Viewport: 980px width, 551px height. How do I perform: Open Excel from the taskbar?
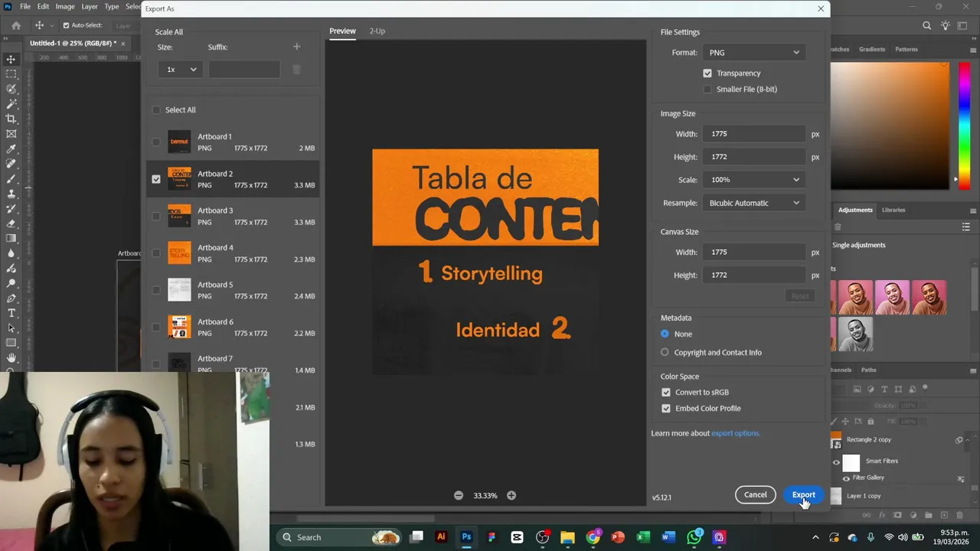(643, 537)
